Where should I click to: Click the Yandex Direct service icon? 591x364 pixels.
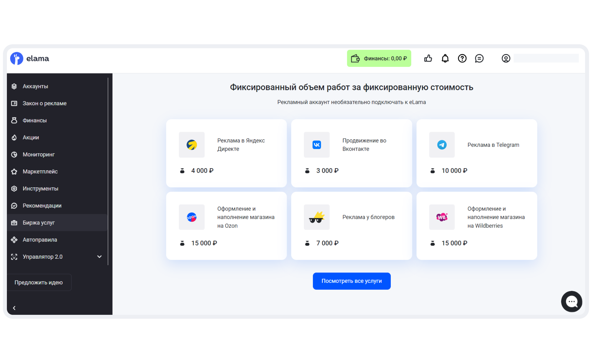[192, 145]
